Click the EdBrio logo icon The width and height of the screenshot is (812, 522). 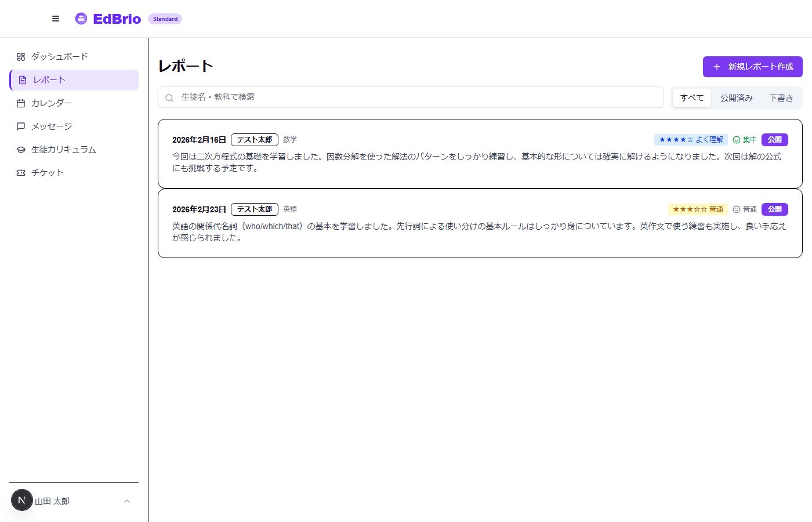pos(81,18)
